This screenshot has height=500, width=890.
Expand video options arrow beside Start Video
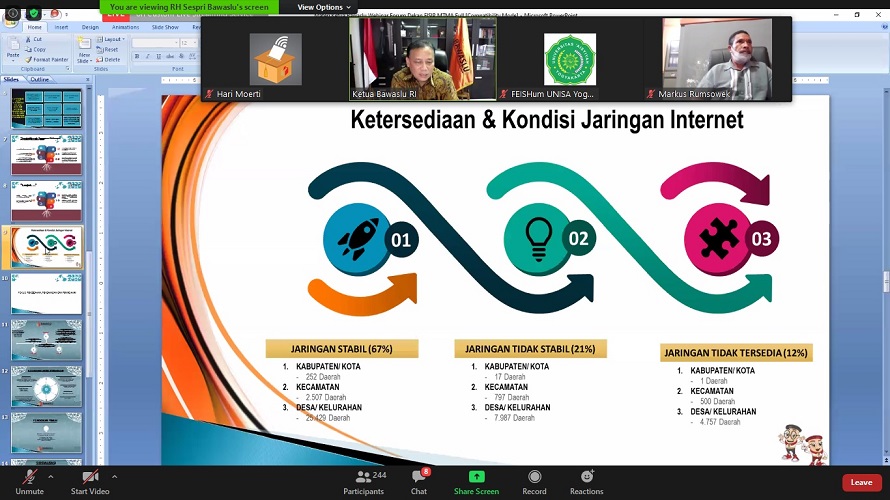coord(114,475)
